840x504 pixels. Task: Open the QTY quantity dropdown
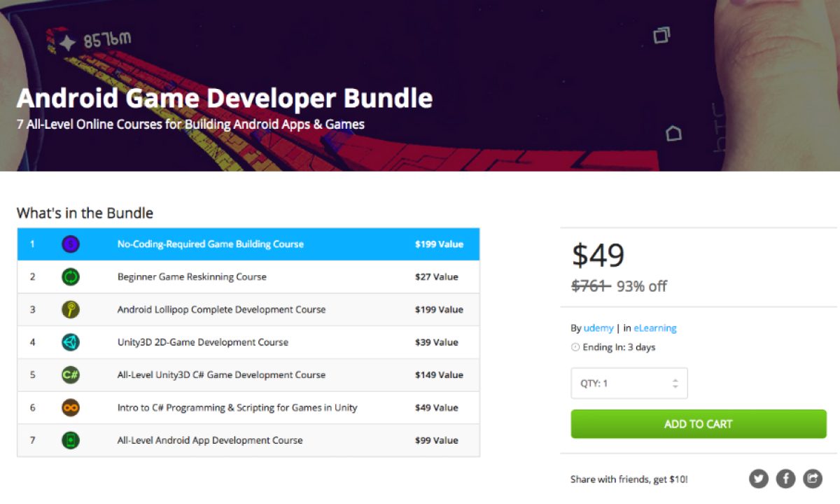(629, 384)
